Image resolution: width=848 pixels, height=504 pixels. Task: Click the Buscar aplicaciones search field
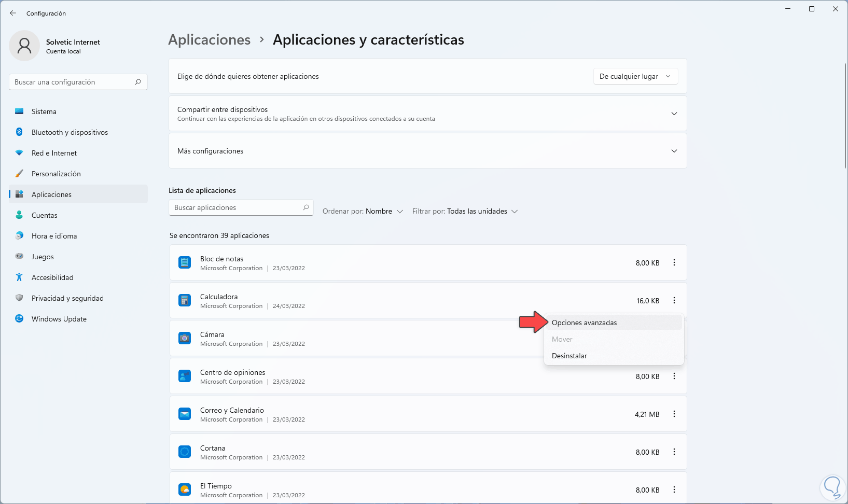tap(236, 207)
